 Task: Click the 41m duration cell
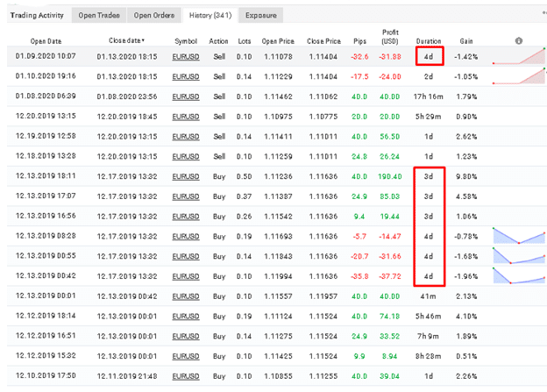click(429, 296)
